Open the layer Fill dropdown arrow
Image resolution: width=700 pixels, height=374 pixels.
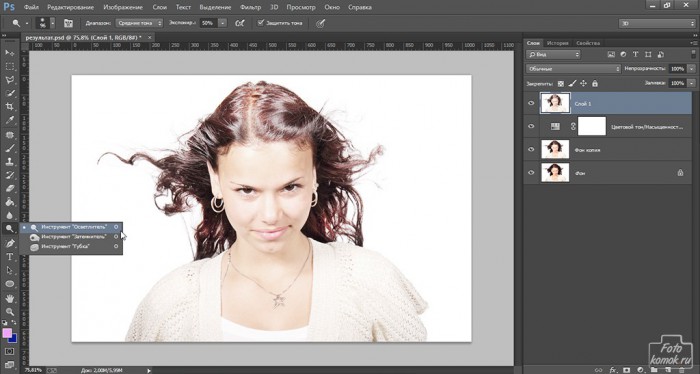(692, 83)
